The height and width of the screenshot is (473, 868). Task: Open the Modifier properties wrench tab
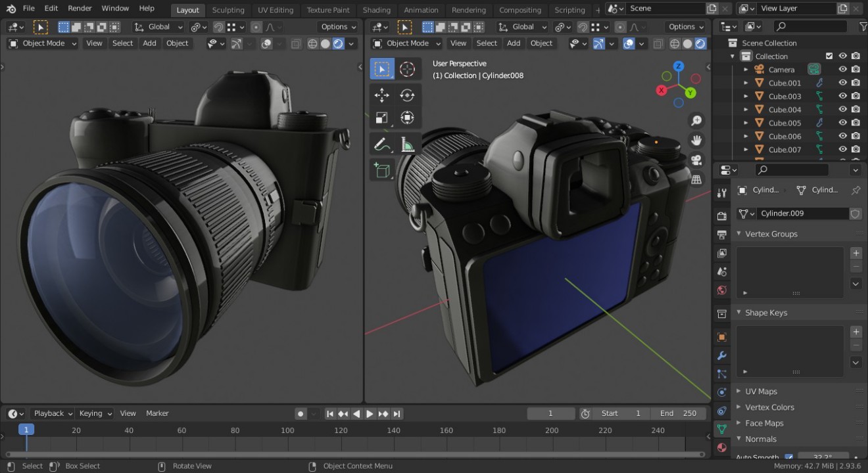click(x=722, y=355)
